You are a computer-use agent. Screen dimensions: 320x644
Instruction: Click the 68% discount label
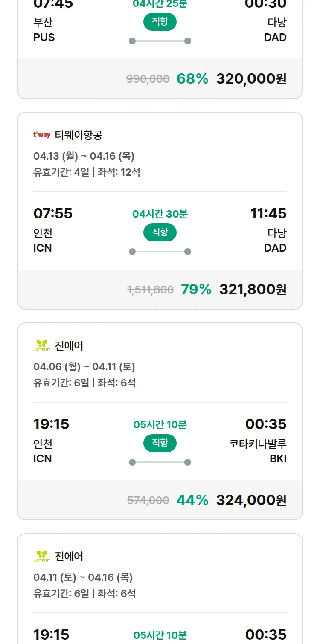coord(192,79)
